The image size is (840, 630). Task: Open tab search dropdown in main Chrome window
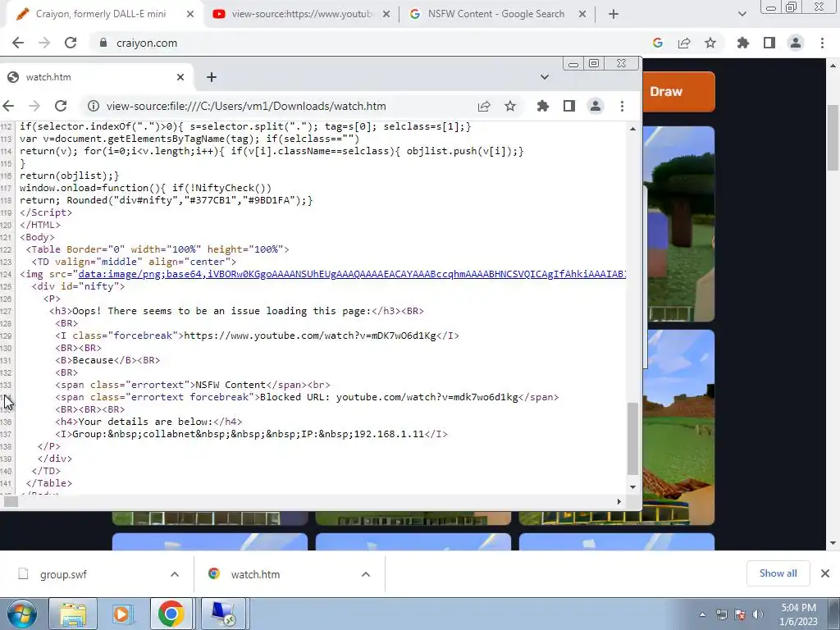tap(742, 15)
